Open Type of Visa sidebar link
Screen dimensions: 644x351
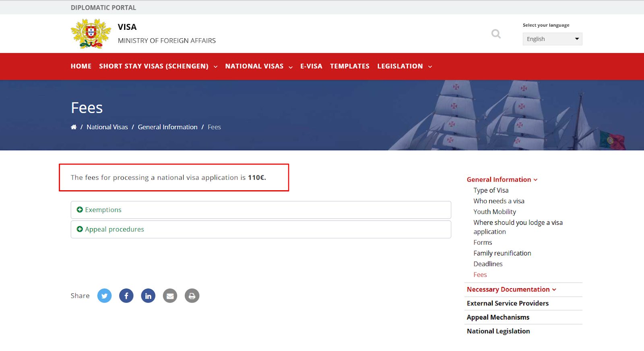click(x=491, y=190)
